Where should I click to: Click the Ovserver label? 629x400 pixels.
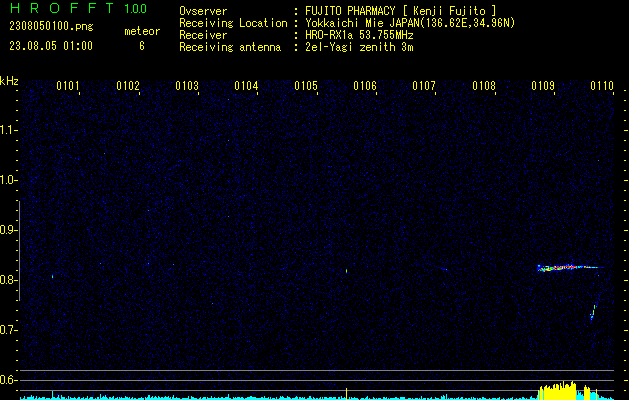(x=203, y=11)
